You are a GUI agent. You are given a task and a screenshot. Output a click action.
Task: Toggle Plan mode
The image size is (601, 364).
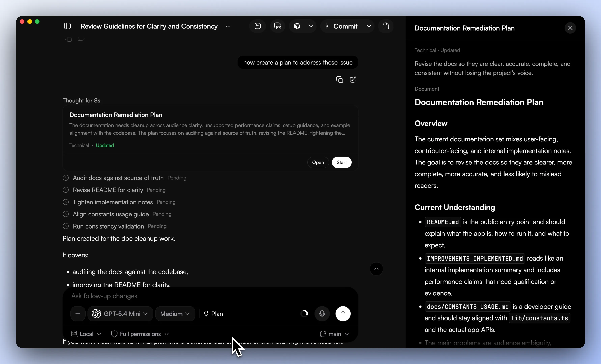(x=213, y=314)
